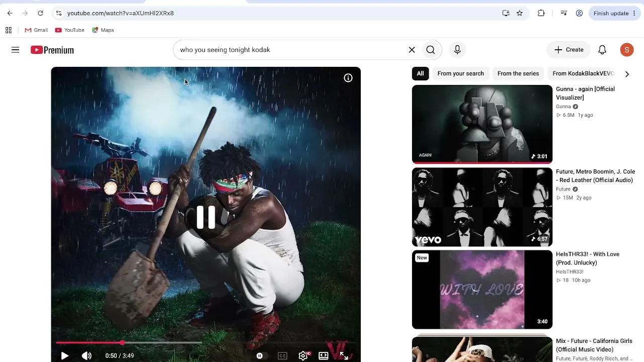Click the install app icon in address bar
Viewport: 644px width, 362px height.
coord(506,13)
